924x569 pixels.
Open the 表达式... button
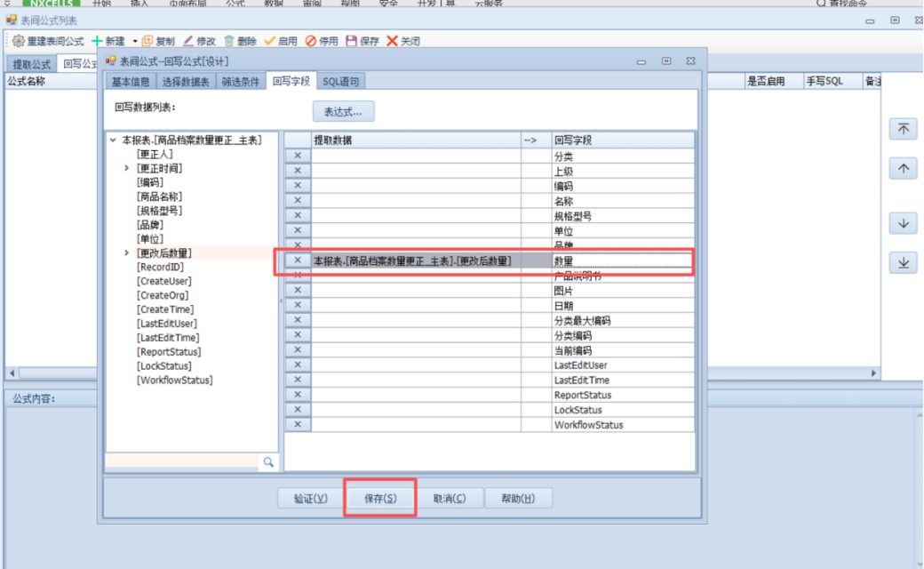coord(343,112)
